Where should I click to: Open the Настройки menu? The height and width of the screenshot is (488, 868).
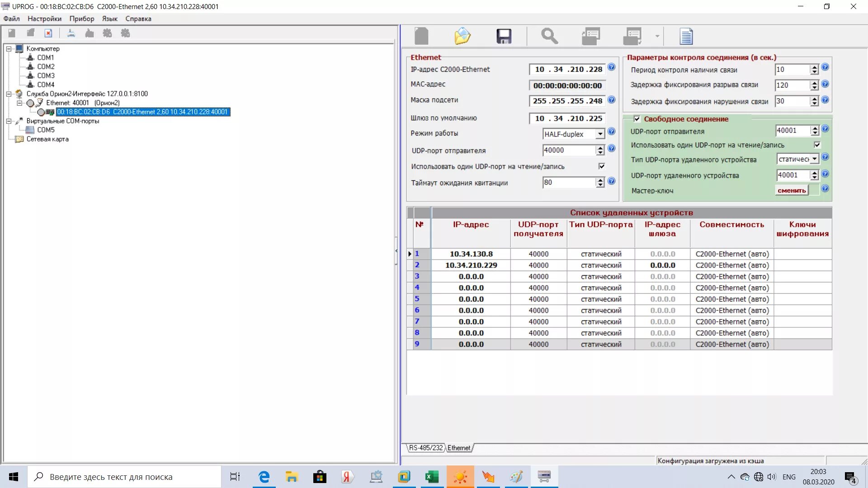point(44,19)
